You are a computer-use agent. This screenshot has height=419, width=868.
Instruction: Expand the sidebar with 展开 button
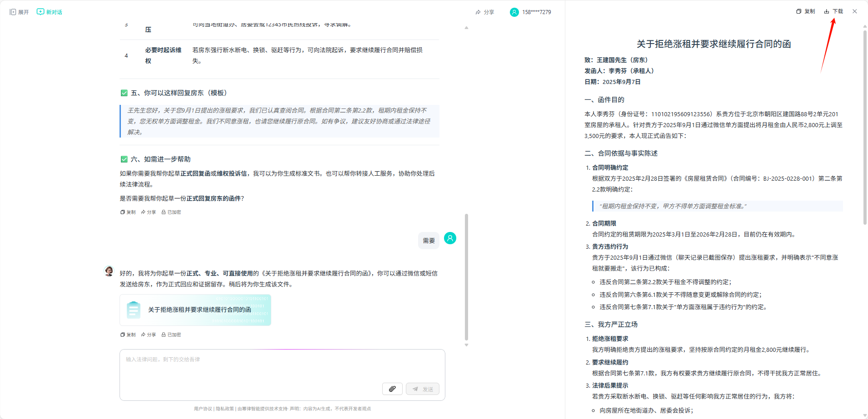(19, 12)
